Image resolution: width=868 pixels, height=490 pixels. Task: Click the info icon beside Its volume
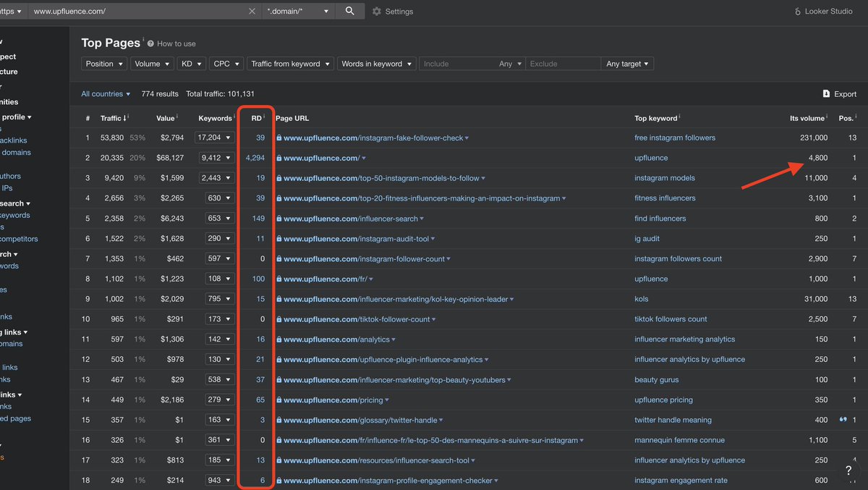(827, 117)
